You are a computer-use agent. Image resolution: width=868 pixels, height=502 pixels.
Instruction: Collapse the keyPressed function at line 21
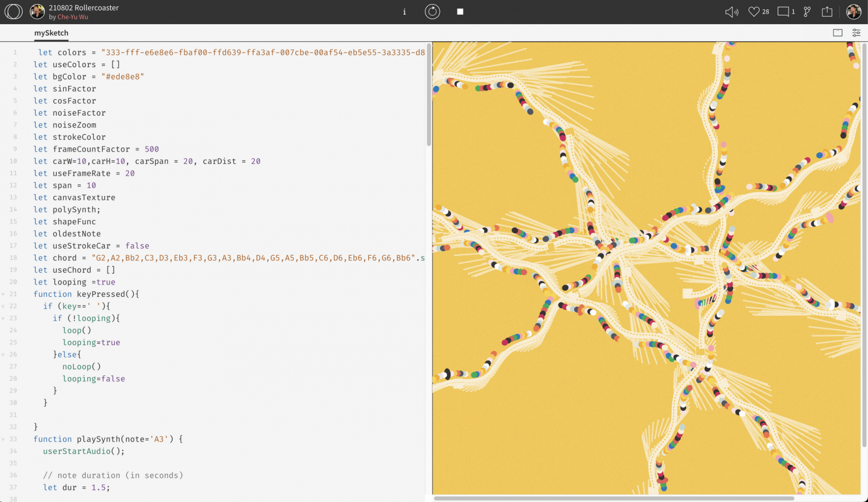pos(3,294)
